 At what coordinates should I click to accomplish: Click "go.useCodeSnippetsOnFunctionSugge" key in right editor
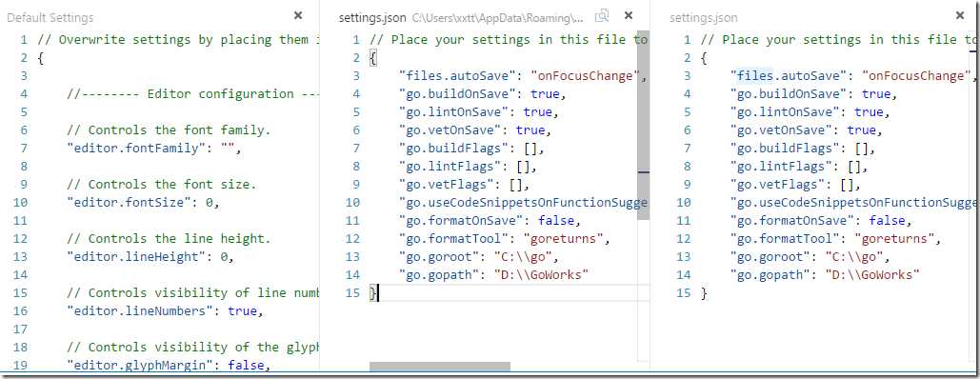(854, 203)
